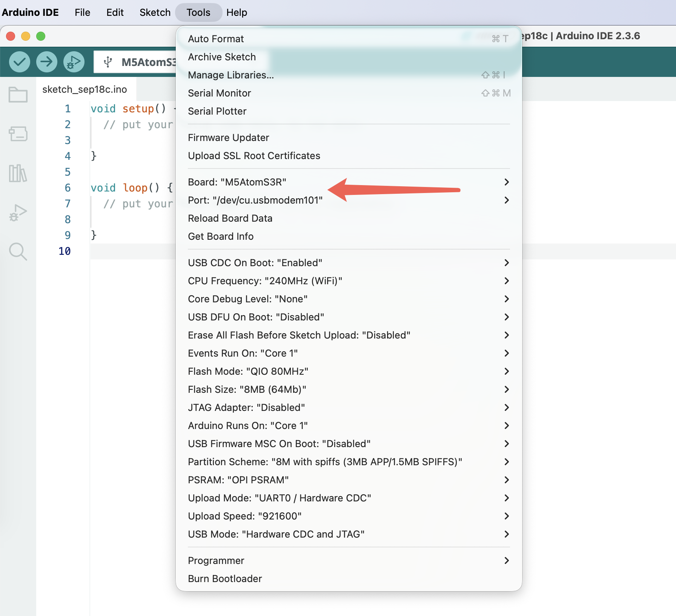Expand CPU Frequency submenu
Image resolution: width=676 pixels, height=616 pixels.
[x=349, y=281]
